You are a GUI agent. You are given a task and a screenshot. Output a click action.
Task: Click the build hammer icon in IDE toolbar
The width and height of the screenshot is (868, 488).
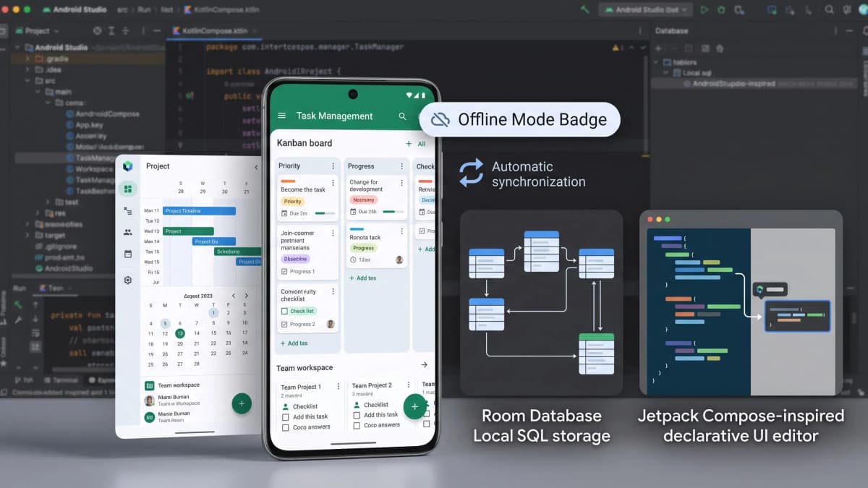(584, 9)
